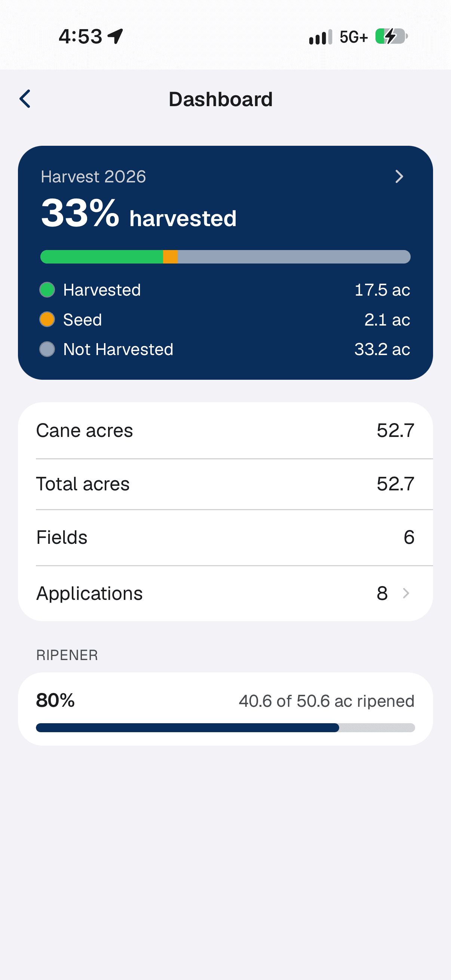The image size is (451, 980).
Task: Click the harvest progress bar
Action: point(225,257)
